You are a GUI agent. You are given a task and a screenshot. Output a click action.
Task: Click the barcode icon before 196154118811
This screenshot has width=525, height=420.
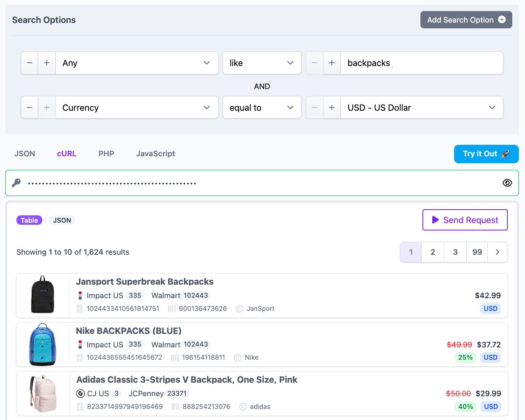click(x=175, y=358)
